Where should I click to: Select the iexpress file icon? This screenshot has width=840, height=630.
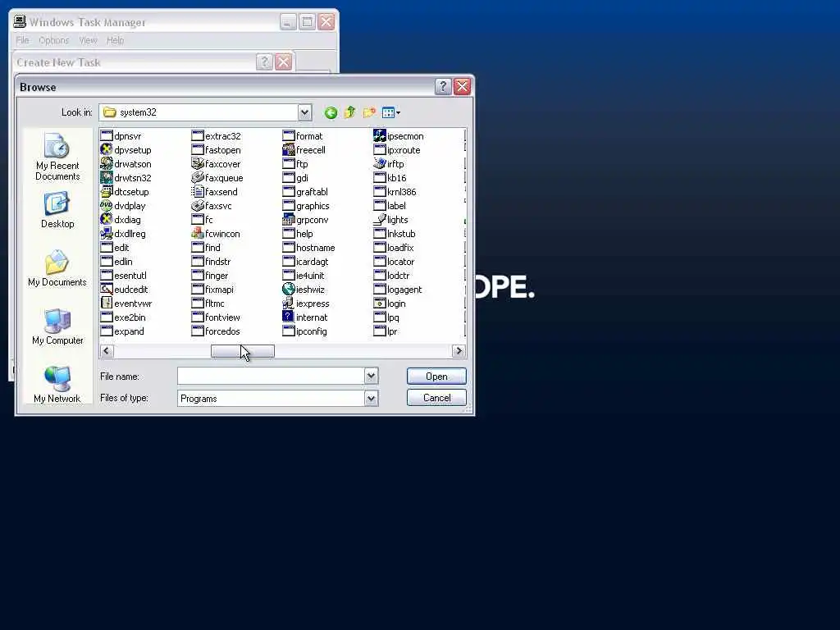tap(289, 304)
